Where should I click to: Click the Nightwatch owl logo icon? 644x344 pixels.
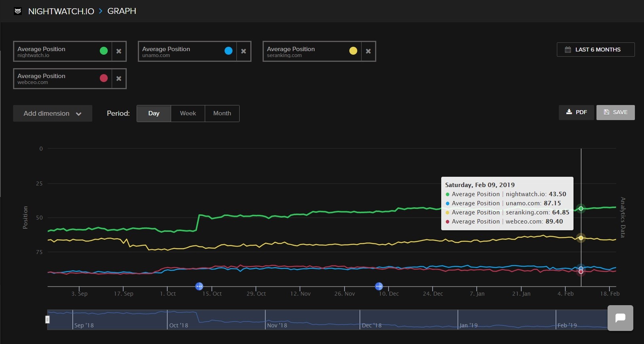[18, 11]
